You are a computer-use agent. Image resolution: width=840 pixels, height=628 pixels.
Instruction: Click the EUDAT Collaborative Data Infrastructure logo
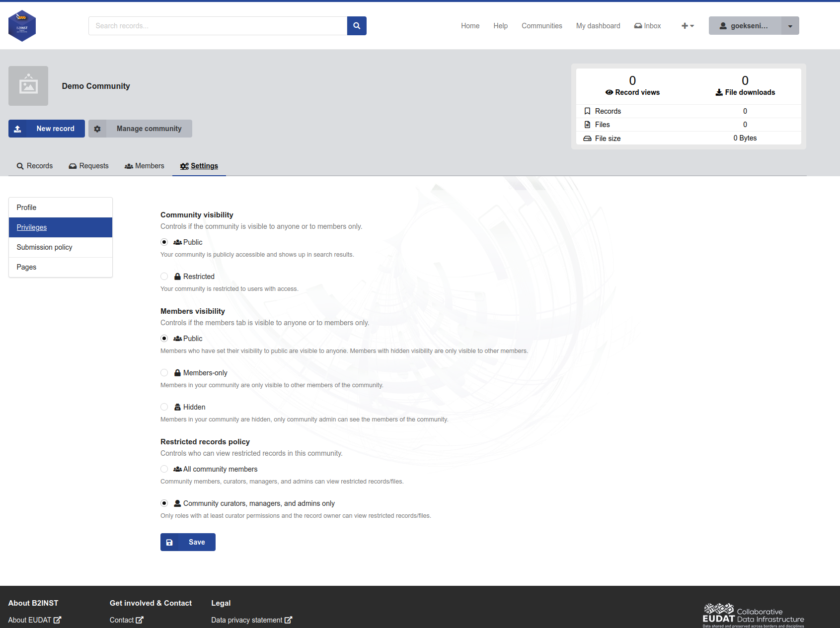point(753,615)
